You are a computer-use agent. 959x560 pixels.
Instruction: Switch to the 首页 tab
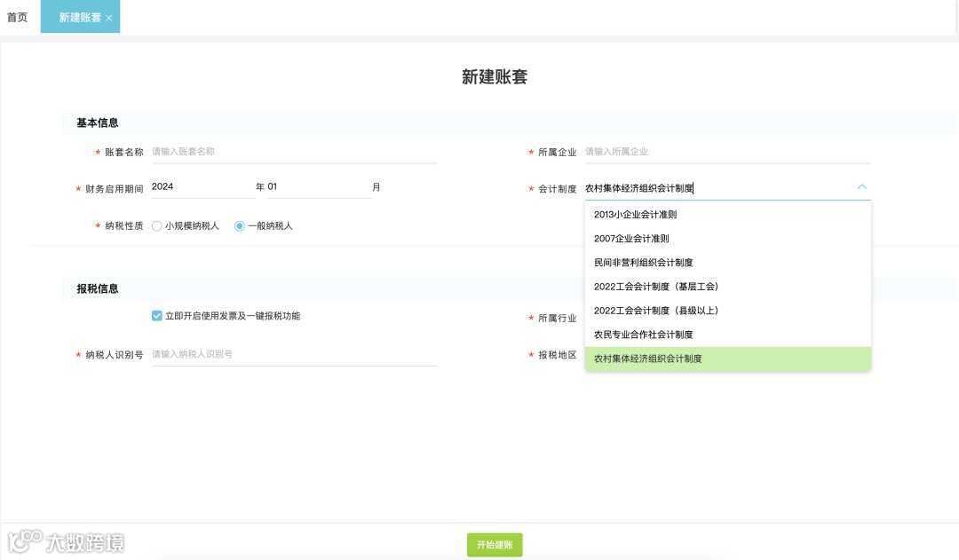17,17
